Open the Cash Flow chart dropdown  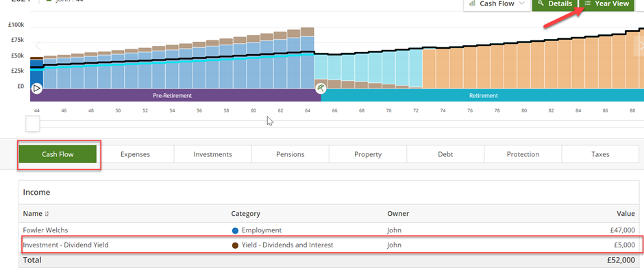click(497, 3)
